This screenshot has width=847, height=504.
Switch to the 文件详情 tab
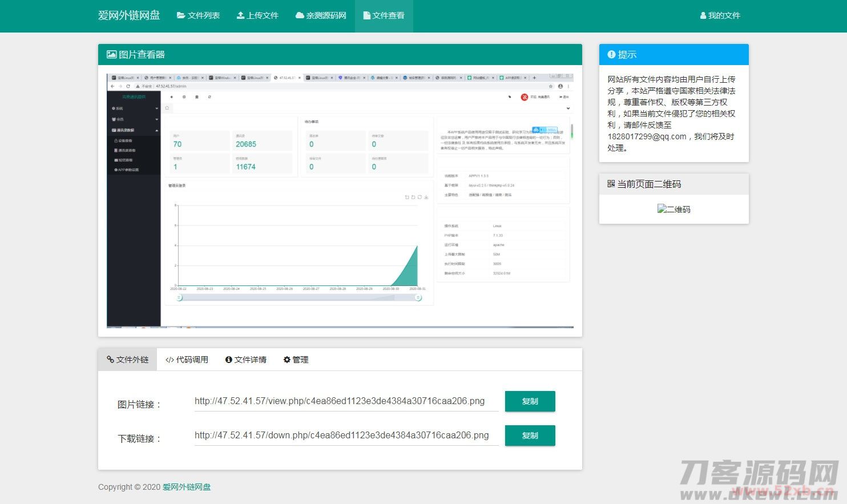point(245,360)
